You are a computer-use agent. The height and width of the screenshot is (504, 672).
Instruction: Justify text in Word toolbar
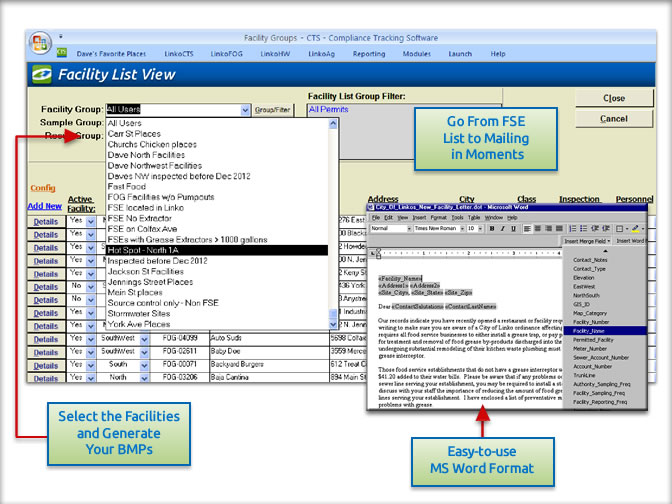[559, 229]
